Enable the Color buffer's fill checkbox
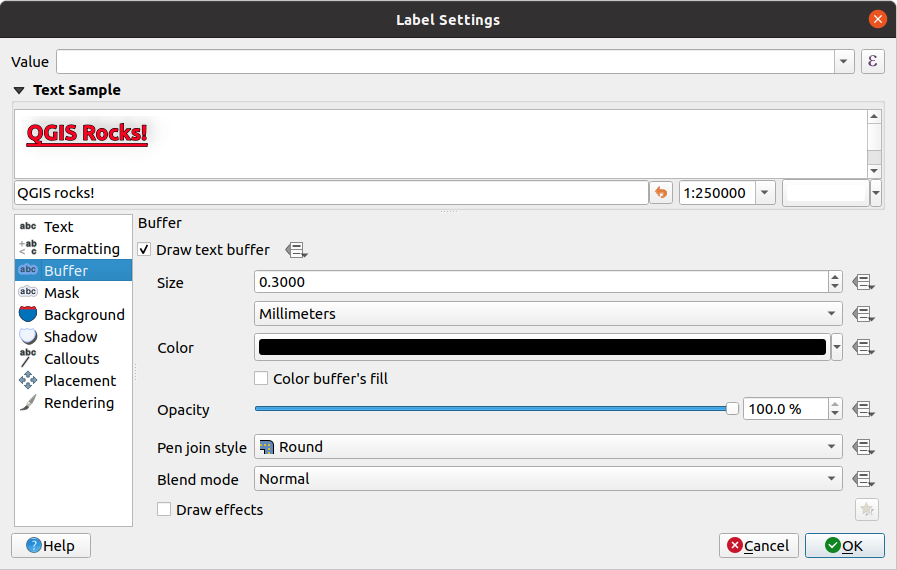 [x=262, y=379]
